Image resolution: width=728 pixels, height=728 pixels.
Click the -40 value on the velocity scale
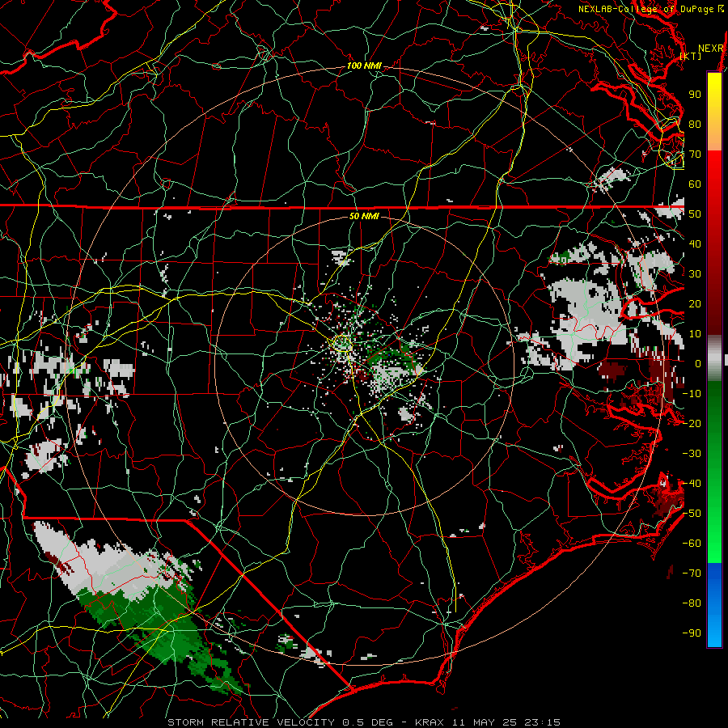pos(692,484)
